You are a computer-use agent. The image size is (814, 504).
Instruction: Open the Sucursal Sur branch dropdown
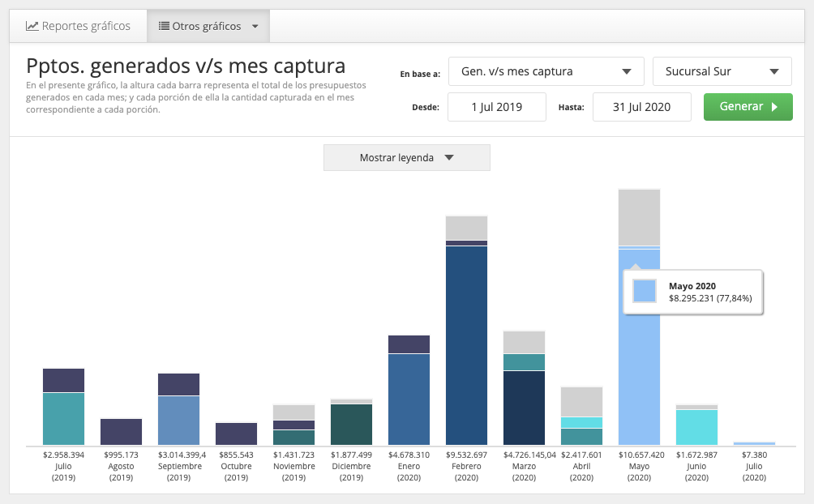point(722,71)
